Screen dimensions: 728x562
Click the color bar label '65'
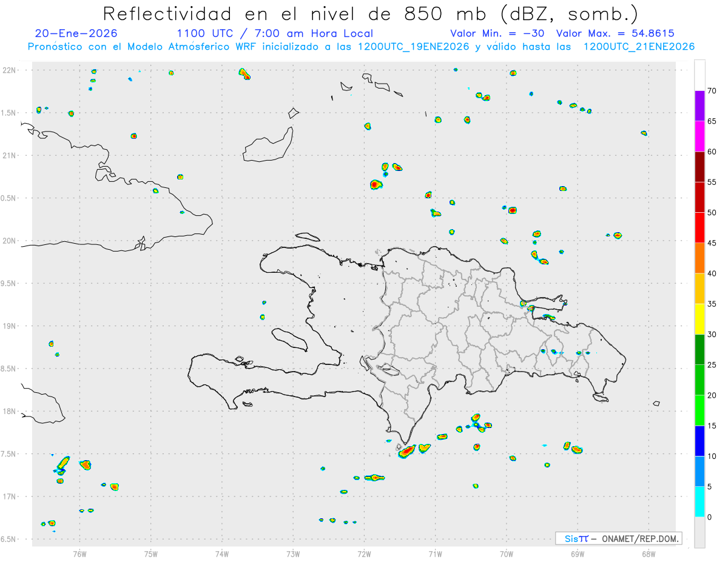tap(712, 121)
